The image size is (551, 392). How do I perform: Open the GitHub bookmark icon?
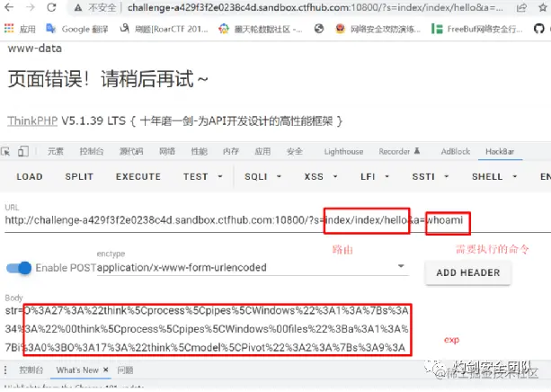coord(538,29)
